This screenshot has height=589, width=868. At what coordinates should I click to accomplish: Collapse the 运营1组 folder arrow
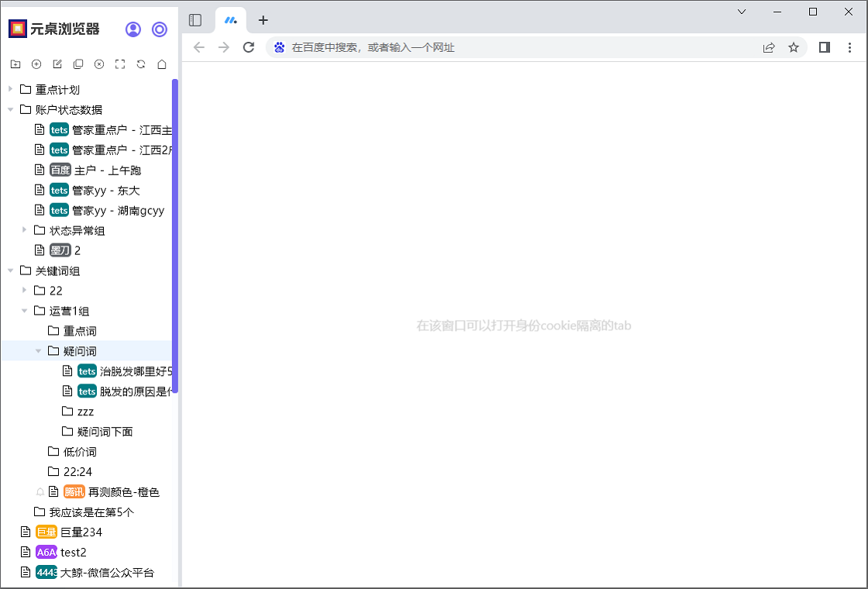pos(24,311)
